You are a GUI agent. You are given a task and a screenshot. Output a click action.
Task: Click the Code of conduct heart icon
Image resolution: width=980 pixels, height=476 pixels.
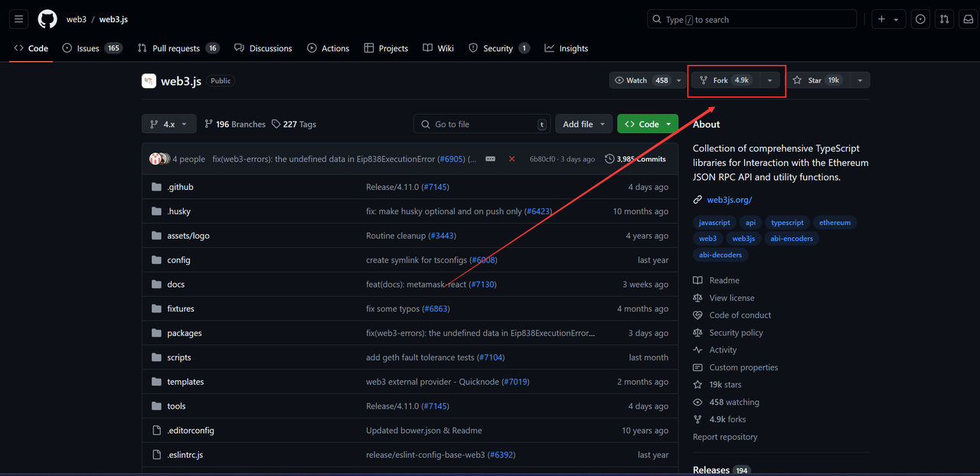coord(697,315)
